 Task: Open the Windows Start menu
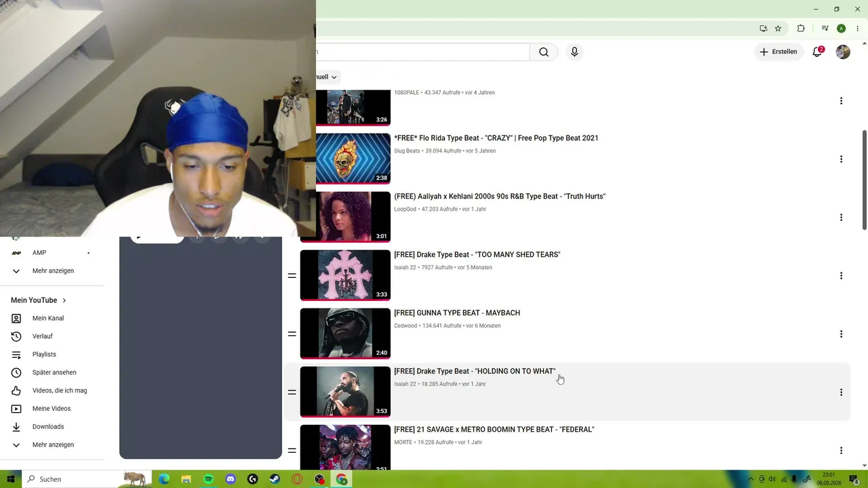click(11, 479)
